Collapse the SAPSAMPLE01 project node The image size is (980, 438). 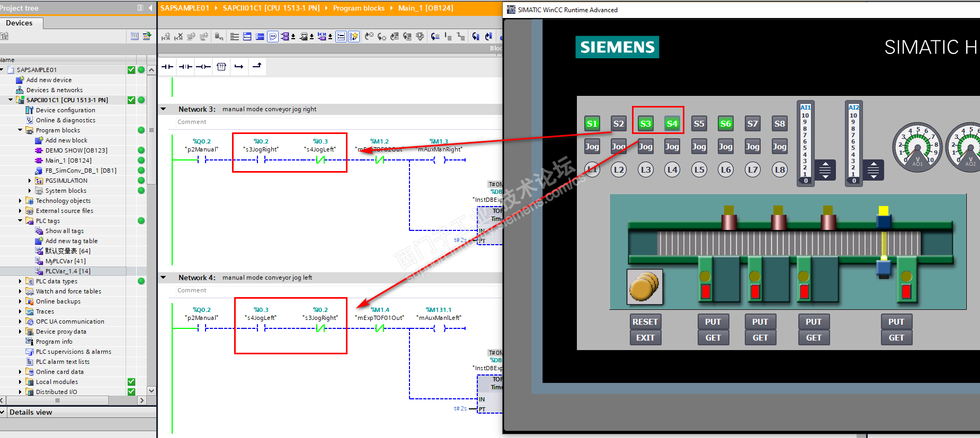[2, 70]
